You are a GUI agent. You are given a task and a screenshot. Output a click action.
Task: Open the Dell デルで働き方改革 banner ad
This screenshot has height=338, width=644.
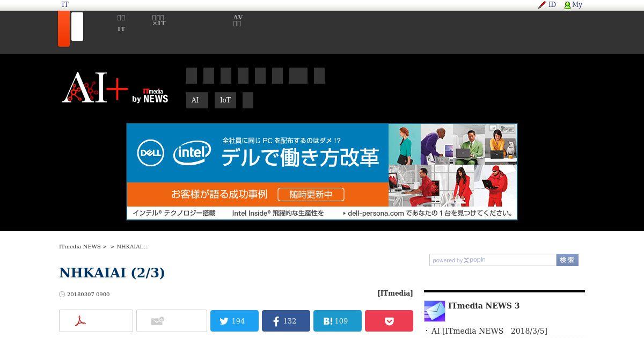click(322, 172)
